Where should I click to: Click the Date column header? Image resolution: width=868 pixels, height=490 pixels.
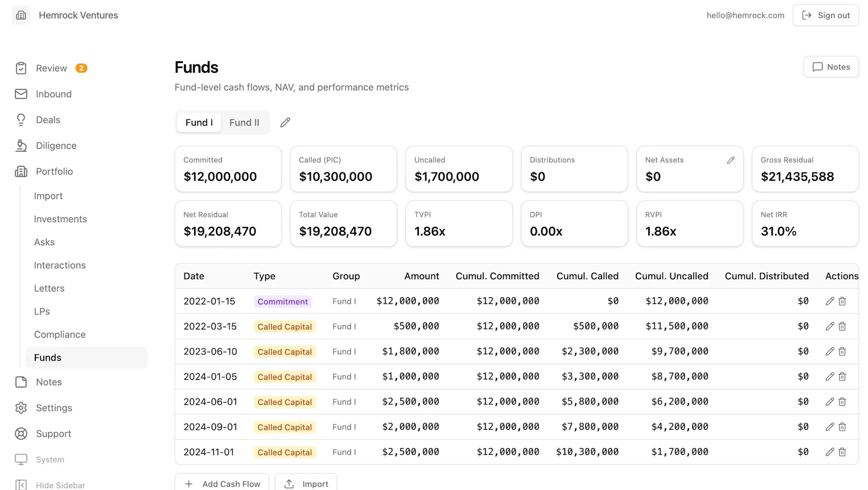pyautogui.click(x=194, y=276)
